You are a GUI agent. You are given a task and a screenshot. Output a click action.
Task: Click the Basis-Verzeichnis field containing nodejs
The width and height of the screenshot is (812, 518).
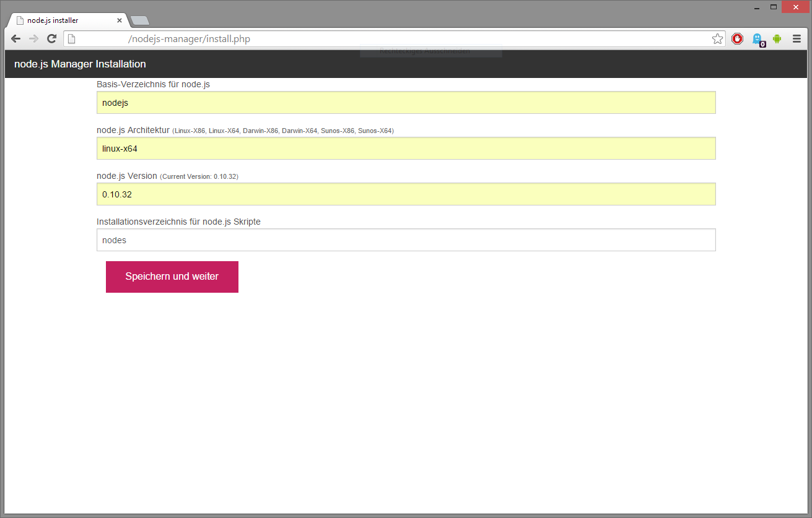pyautogui.click(x=406, y=103)
